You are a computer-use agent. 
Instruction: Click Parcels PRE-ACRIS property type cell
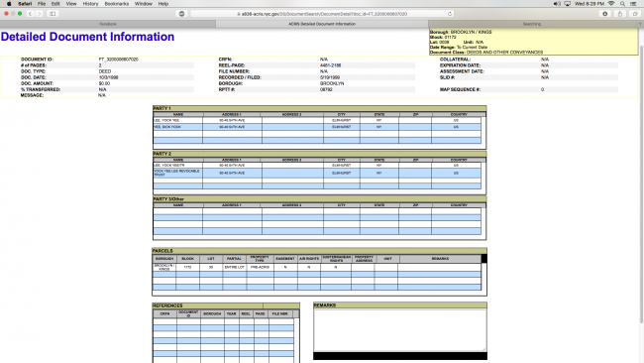pos(260,267)
